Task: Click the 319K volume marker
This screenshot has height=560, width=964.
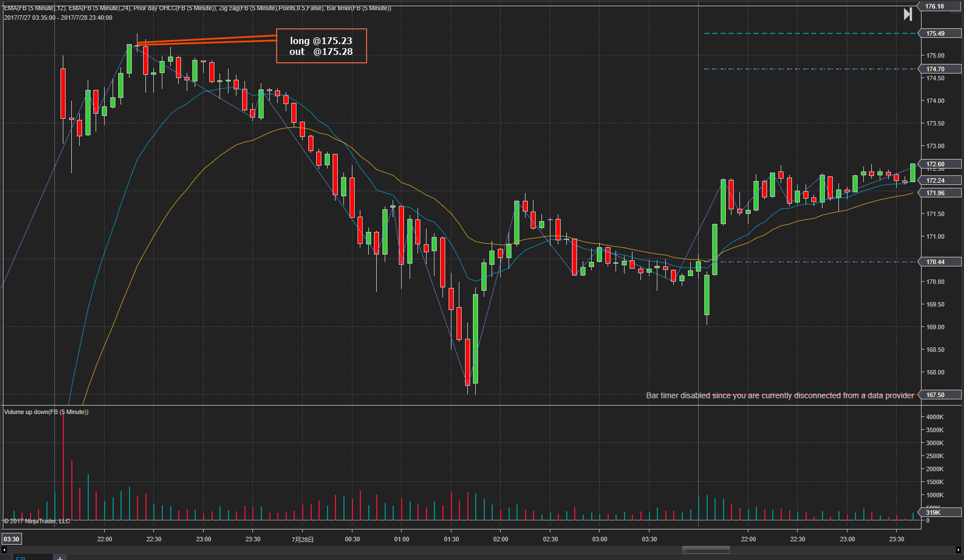Action: 940,512
